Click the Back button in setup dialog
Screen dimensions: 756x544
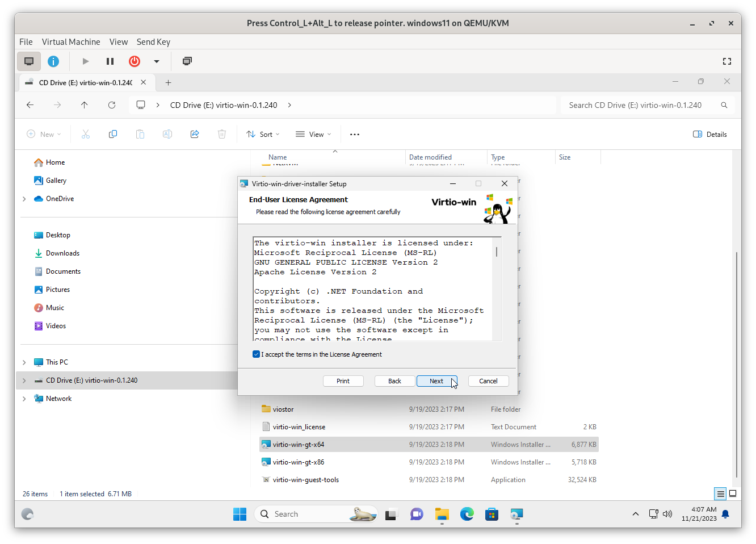(395, 381)
